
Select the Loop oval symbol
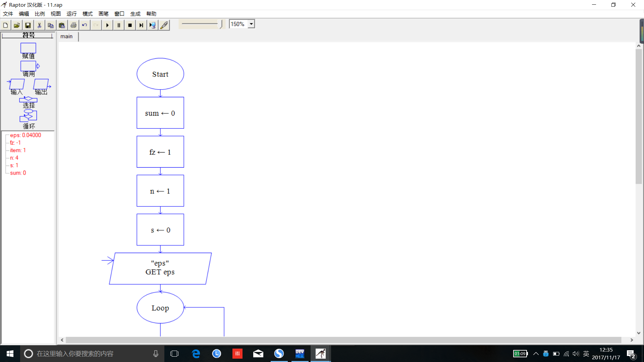tap(160, 308)
